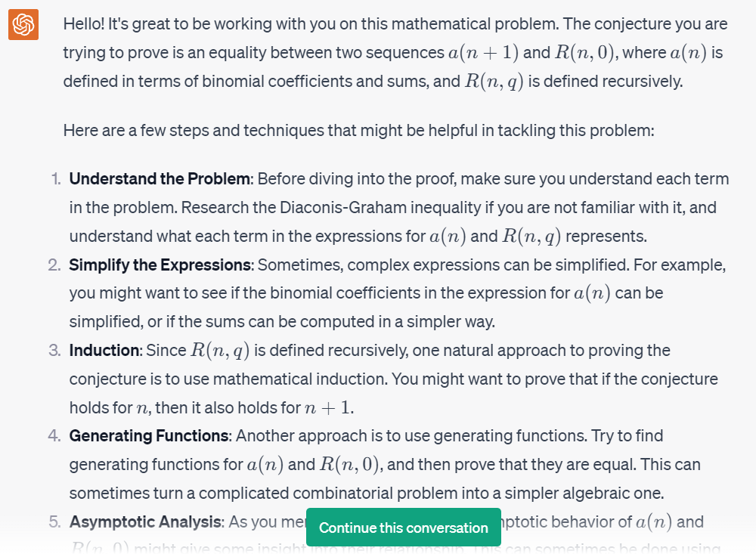Viewport: 756px width, 557px height.
Task: Click list number 1 marker
Action: 56,179
